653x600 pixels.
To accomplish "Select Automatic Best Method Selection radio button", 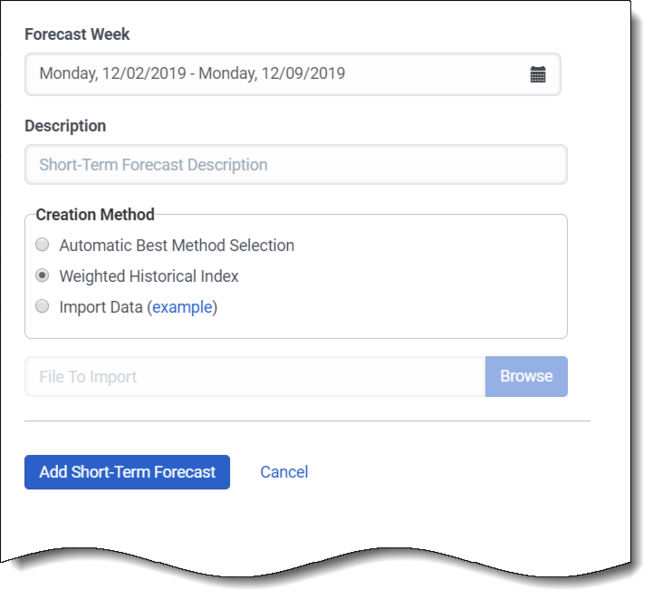I will tap(42, 244).
